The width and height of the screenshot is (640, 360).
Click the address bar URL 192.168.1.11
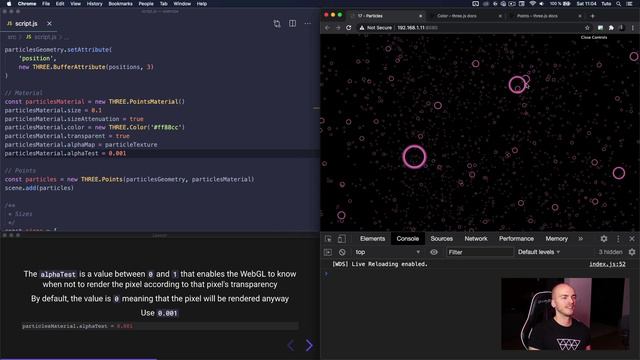point(417,28)
